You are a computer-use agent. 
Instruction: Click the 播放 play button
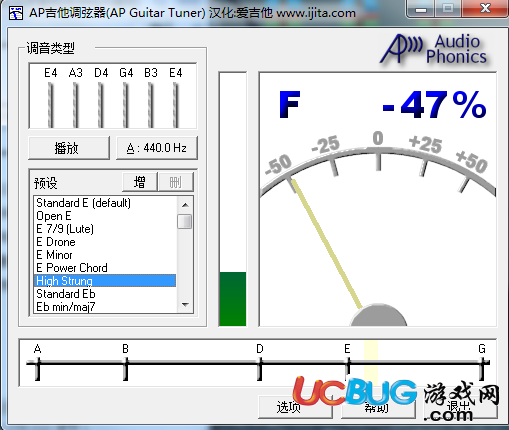point(69,148)
